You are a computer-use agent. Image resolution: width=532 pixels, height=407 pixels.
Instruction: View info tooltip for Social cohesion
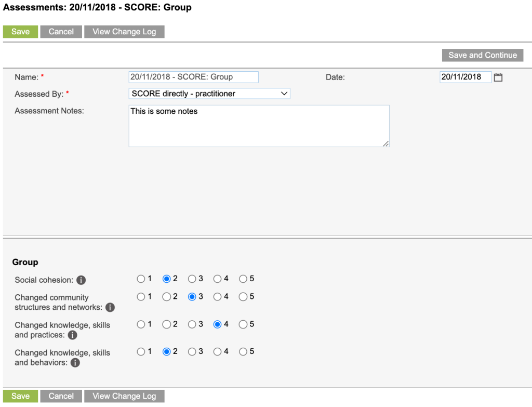tap(81, 280)
